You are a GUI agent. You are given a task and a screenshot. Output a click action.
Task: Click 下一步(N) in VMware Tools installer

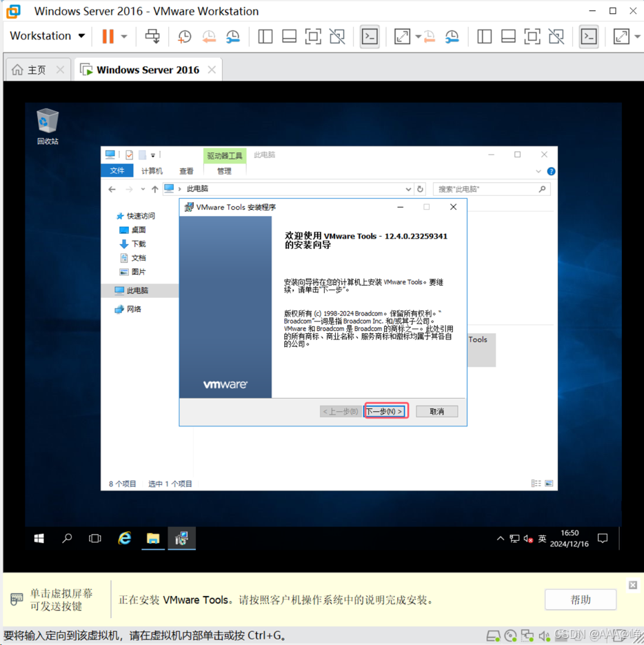pyautogui.click(x=385, y=411)
